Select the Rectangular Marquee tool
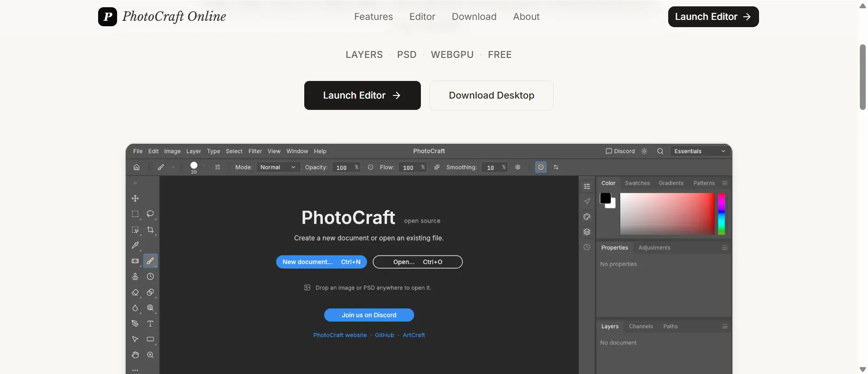868x374 pixels. pos(135,214)
